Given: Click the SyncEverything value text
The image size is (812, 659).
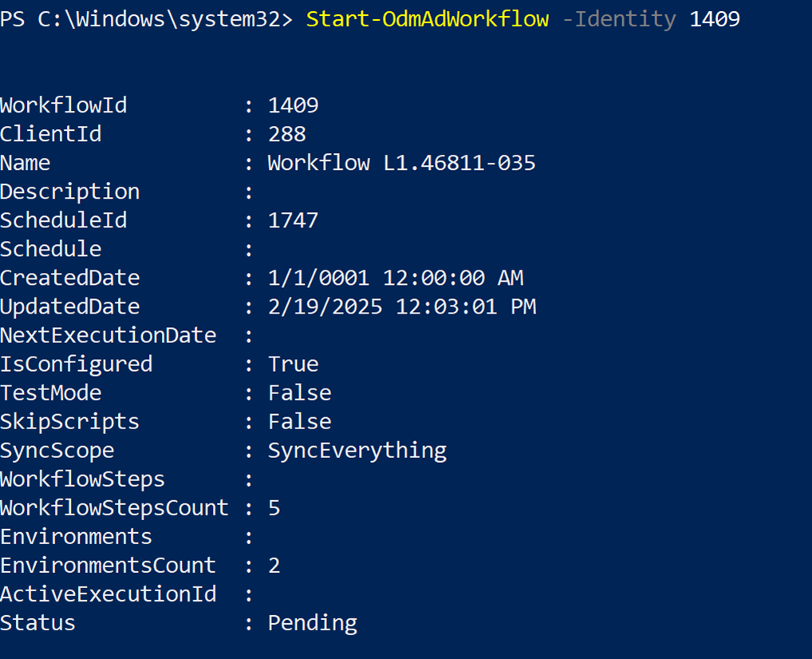Looking at the screenshot, I should 357,451.
